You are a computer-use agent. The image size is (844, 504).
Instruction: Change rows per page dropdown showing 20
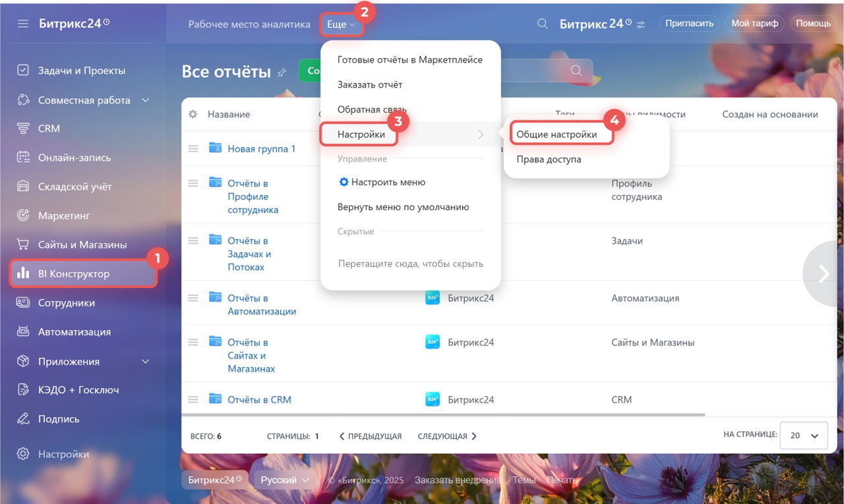coord(804,435)
